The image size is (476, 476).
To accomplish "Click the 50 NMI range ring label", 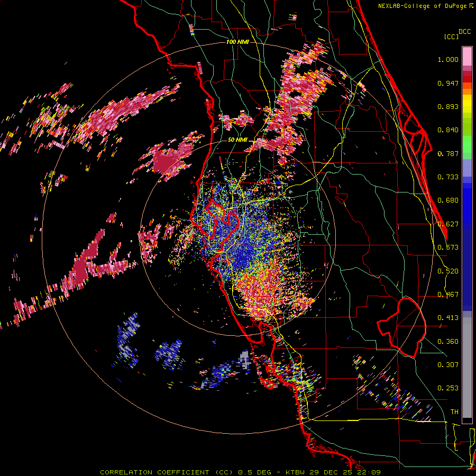I will click(x=237, y=140).
